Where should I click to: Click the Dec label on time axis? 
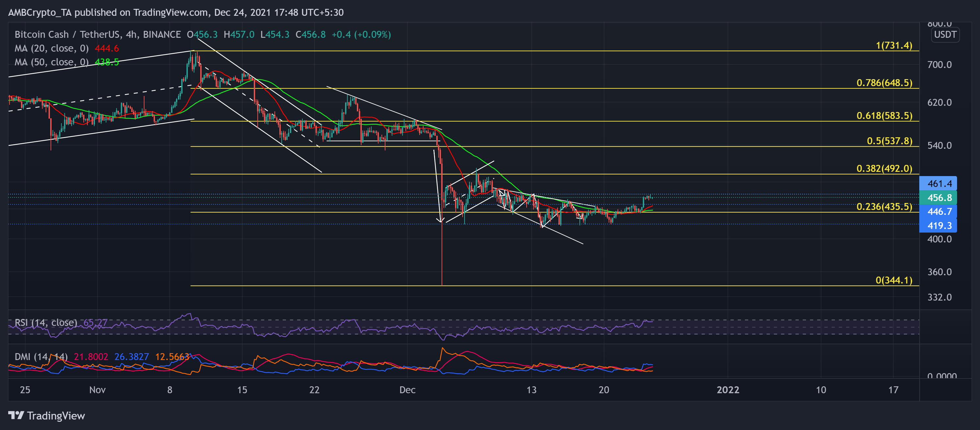407,390
